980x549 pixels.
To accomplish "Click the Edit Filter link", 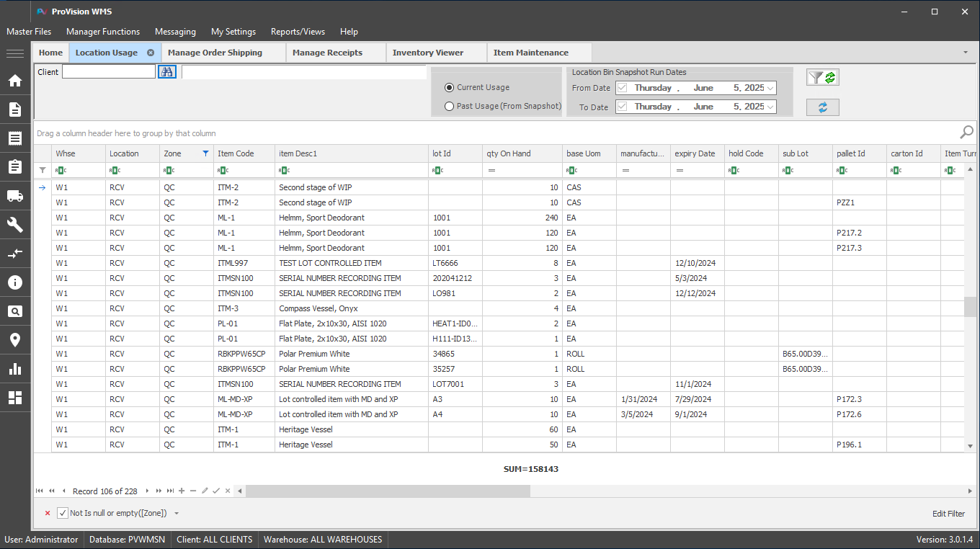I will [x=948, y=513].
